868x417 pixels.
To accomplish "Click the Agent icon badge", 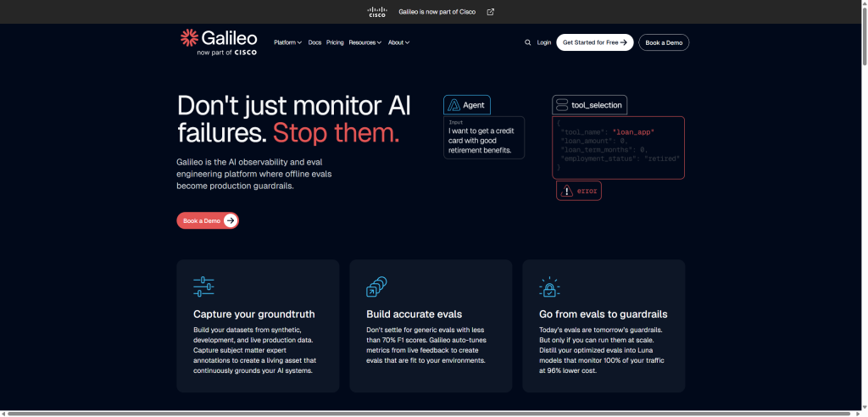I will coord(454,104).
